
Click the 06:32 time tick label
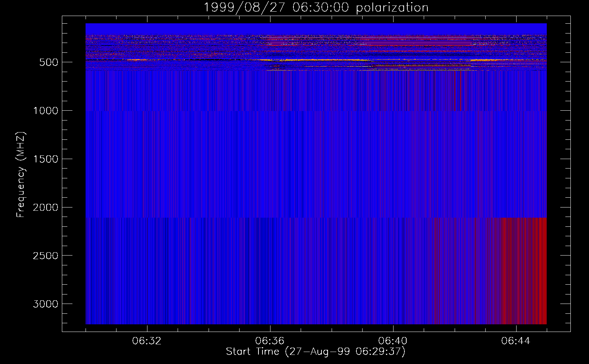coord(147,341)
